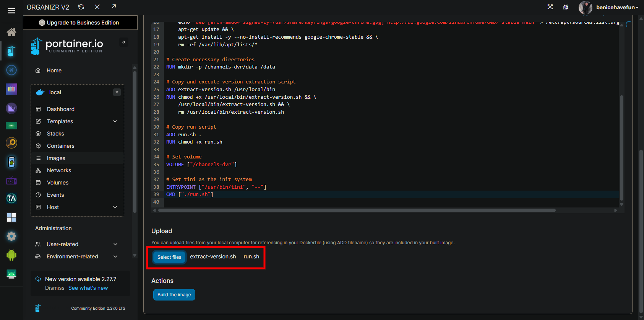The height and width of the screenshot is (320, 644).
Task: Click the Select files button
Action: click(169, 257)
